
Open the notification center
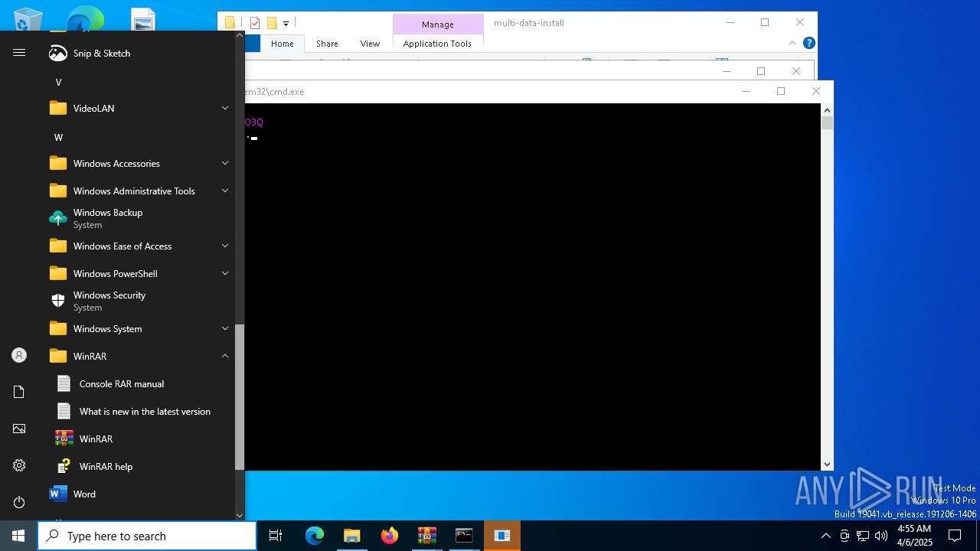point(955,536)
